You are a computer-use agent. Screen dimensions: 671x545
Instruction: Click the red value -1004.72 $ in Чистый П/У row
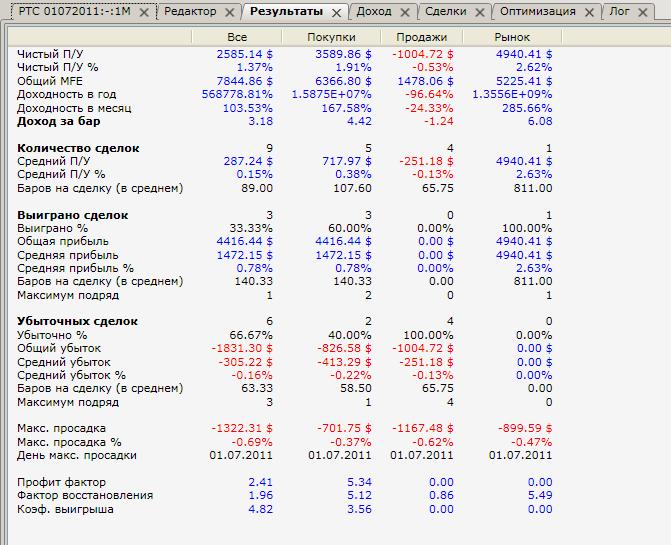click(423, 54)
